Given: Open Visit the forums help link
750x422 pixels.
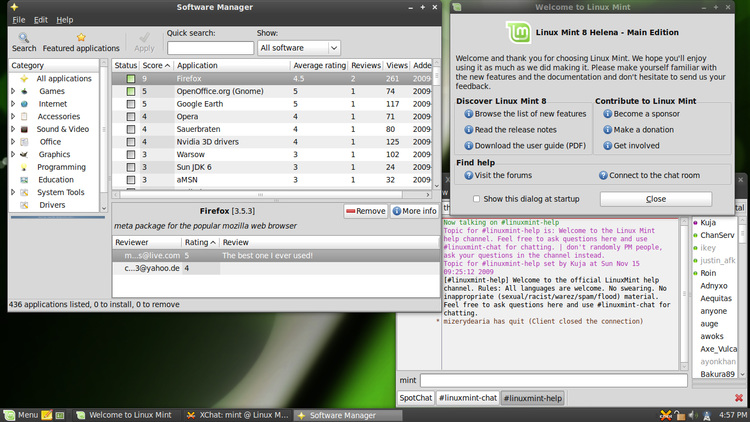Looking at the screenshot, I should 498,175.
